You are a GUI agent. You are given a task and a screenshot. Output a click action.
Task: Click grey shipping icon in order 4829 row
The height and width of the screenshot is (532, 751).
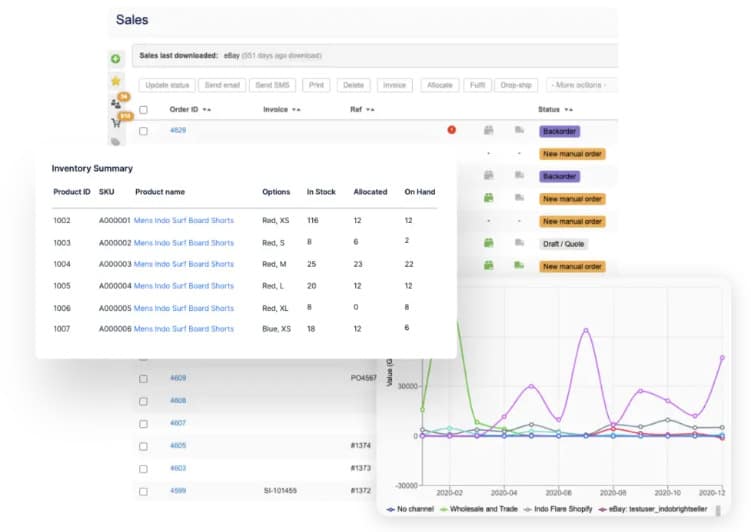tap(519, 130)
